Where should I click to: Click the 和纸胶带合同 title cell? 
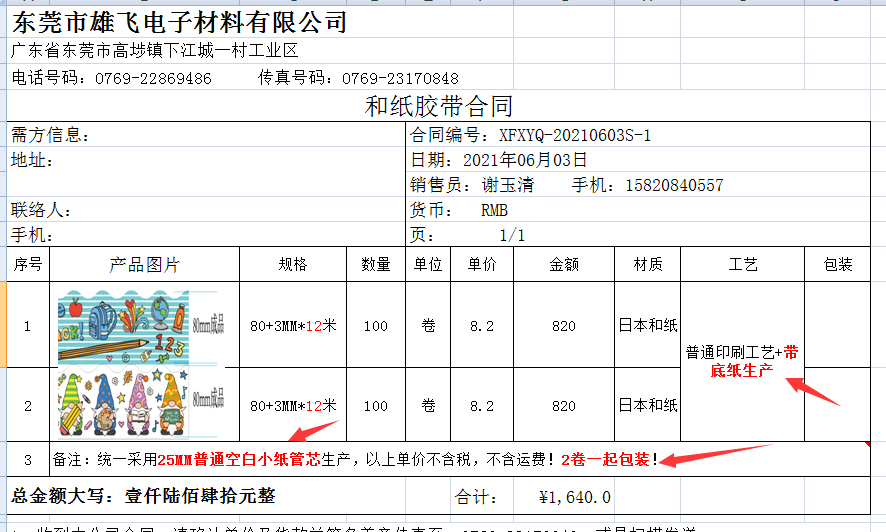[439, 106]
